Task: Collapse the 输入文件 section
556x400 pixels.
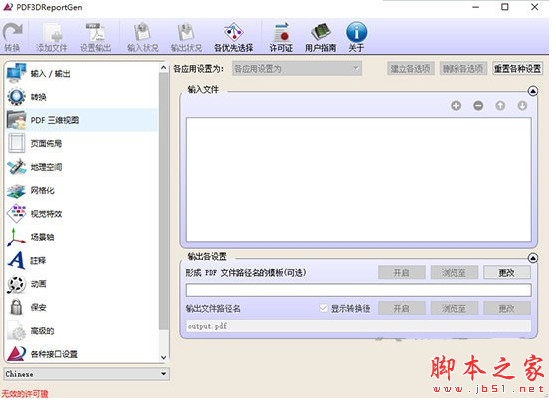Action: [533, 91]
